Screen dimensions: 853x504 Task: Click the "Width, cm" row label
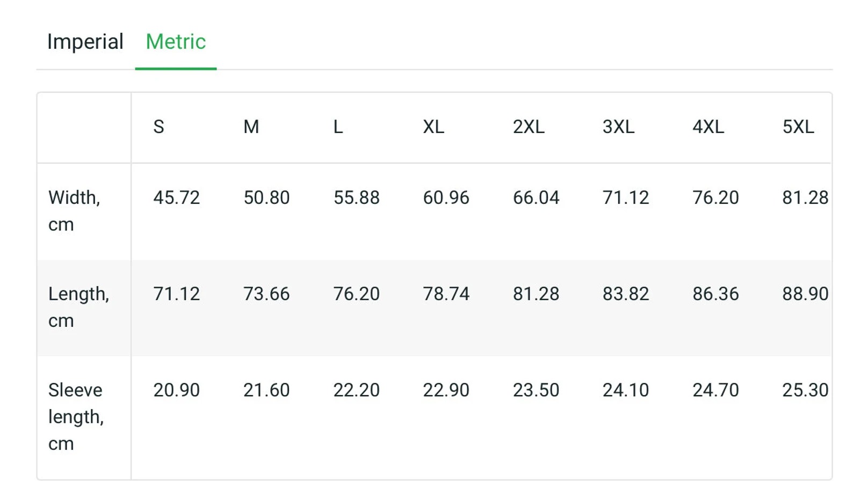(x=74, y=211)
